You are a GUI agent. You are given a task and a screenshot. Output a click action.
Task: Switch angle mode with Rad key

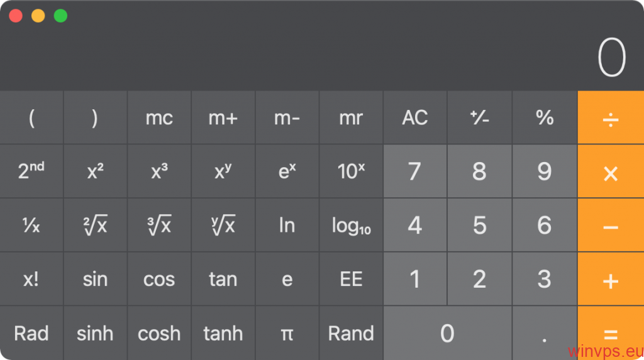pyautogui.click(x=31, y=333)
